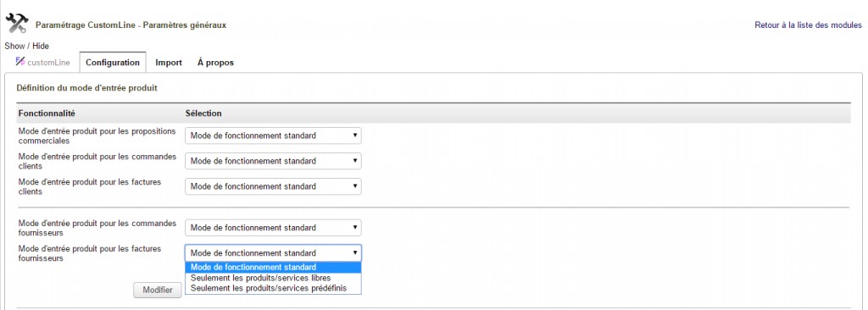Click Retour à la liste des modules link

tap(808, 25)
